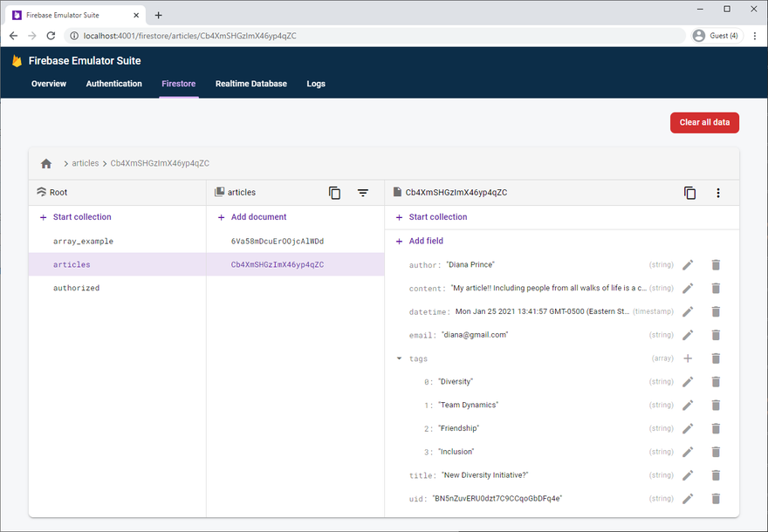Edit the datetime field pencil icon
Viewport: 768px width, 532px height.
[688, 311]
